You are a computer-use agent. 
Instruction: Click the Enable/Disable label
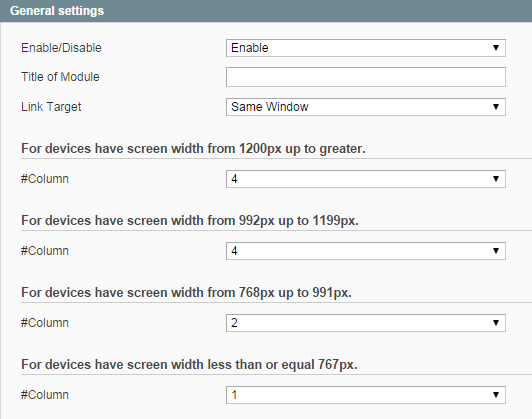(61, 48)
